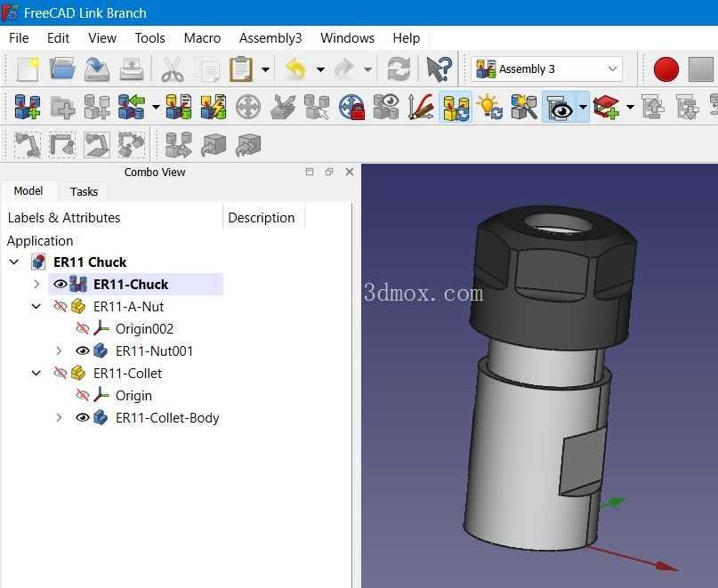Toggle smart recompute light bulb icon

click(x=489, y=107)
